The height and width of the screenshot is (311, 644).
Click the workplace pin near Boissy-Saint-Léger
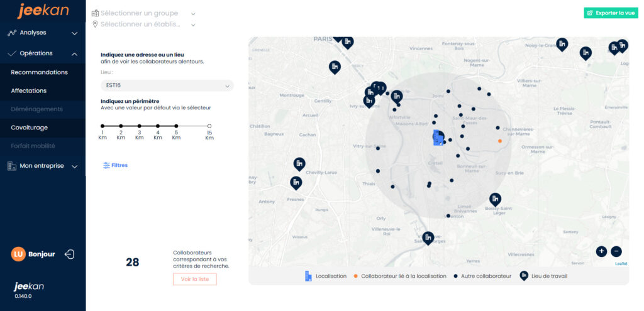click(x=496, y=199)
